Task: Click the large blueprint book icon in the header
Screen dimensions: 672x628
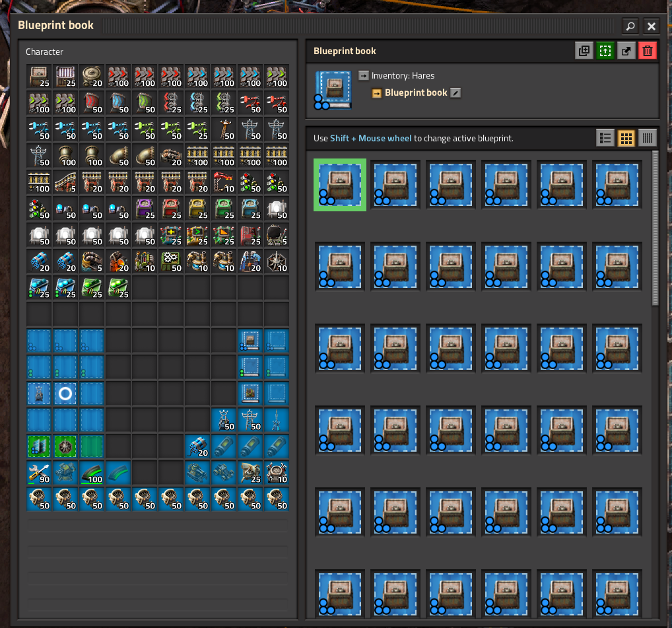Action: pos(333,90)
